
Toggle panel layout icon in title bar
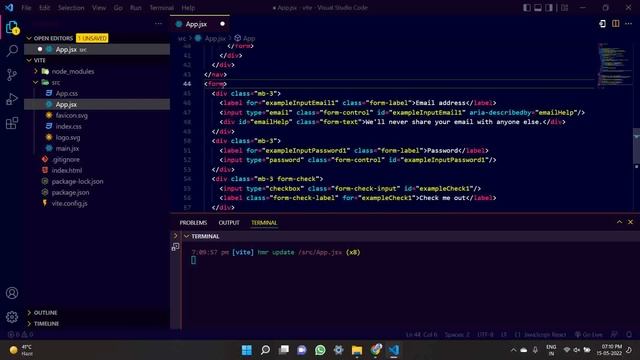coord(538,8)
